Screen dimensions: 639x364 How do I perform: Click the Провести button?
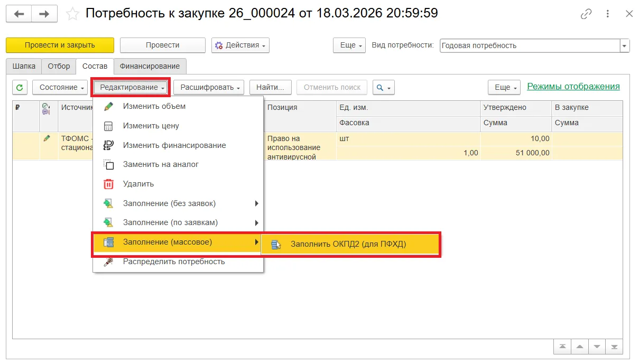click(163, 45)
